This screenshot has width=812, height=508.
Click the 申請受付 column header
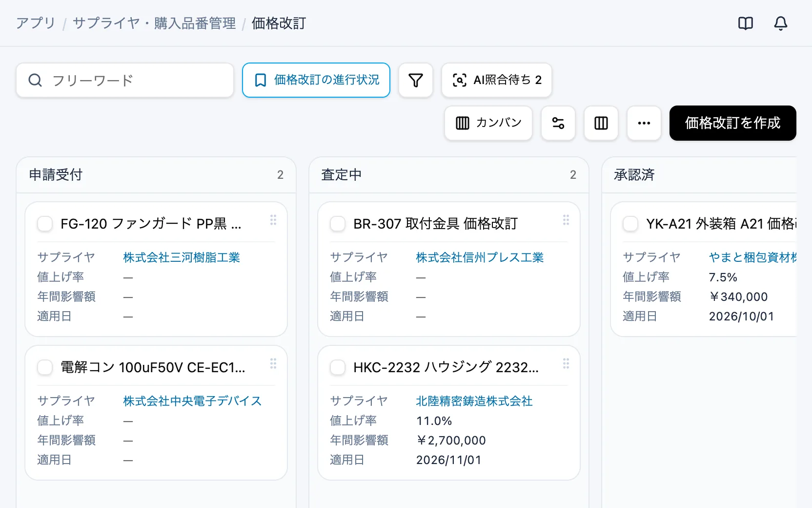click(x=156, y=175)
